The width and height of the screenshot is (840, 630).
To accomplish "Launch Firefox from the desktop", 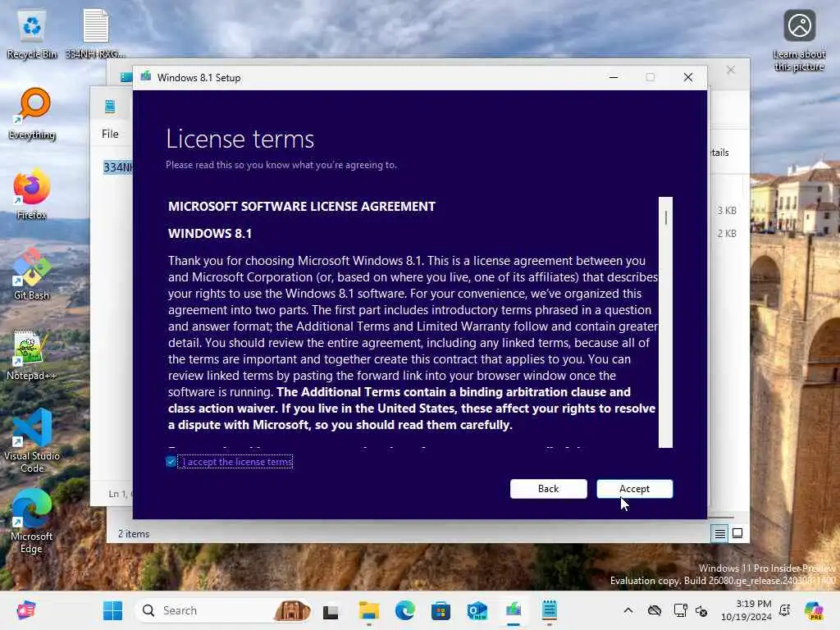I will (x=32, y=194).
